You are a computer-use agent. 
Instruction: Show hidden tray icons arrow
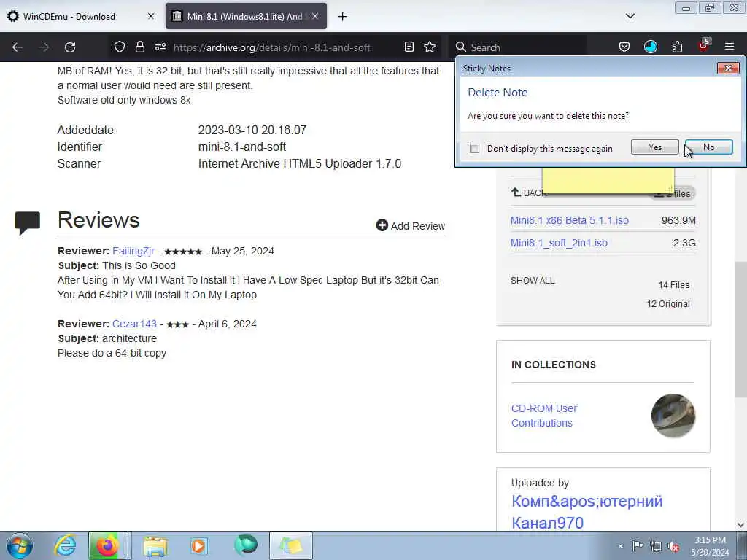tap(620, 546)
